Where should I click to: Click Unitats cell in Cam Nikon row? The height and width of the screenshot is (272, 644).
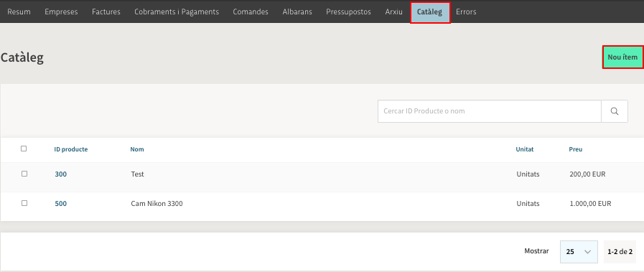coord(528,204)
